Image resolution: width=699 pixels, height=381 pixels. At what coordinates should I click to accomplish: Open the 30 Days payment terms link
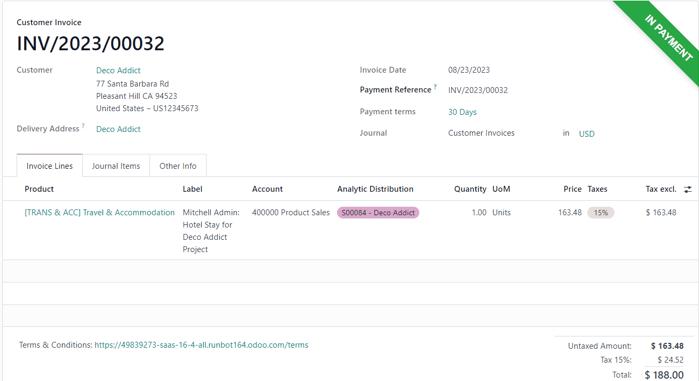(462, 112)
